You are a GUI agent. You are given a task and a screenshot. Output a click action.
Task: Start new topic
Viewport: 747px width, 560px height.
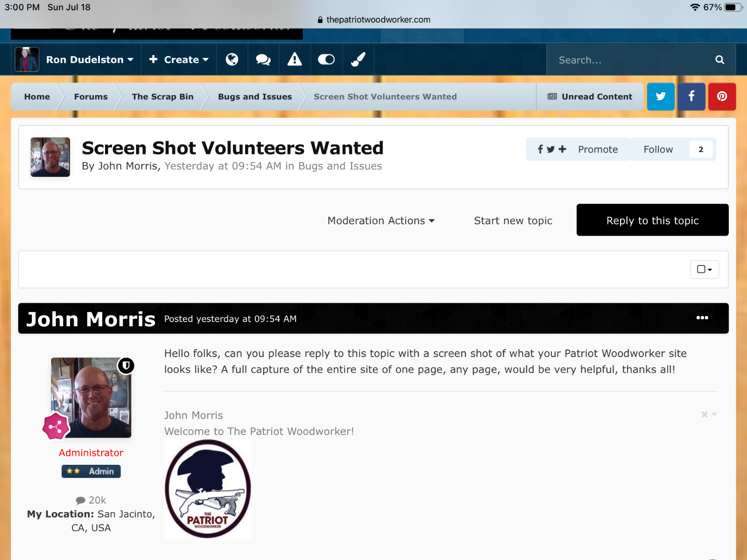click(513, 221)
